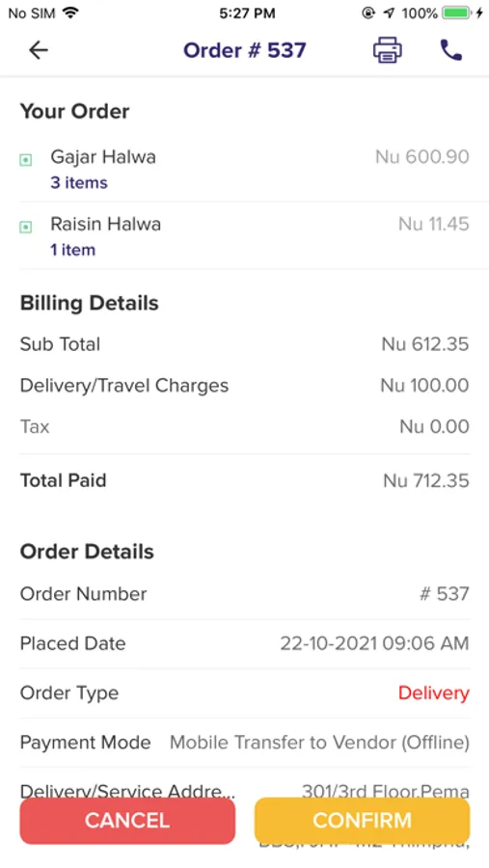The image size is (489, 868).
Task: Print the order using the printer icon
Action: pyautogui.click(x=387, y=50)
